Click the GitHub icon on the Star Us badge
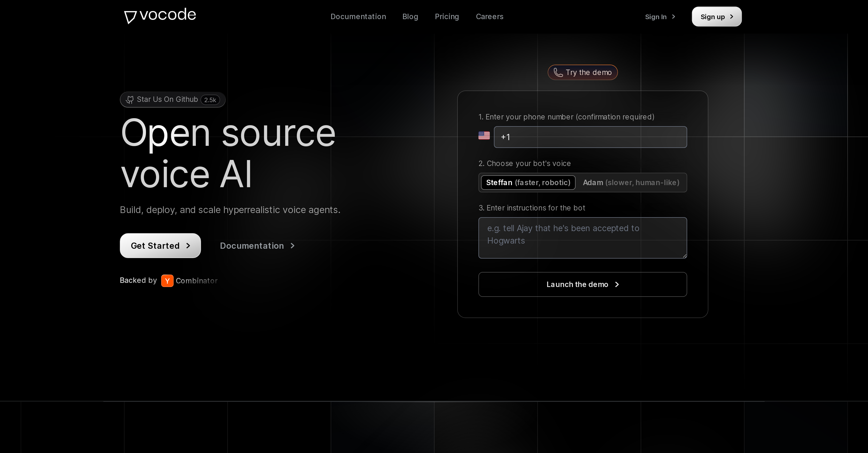This screenshot has width=868, height=453. (130, 99)
